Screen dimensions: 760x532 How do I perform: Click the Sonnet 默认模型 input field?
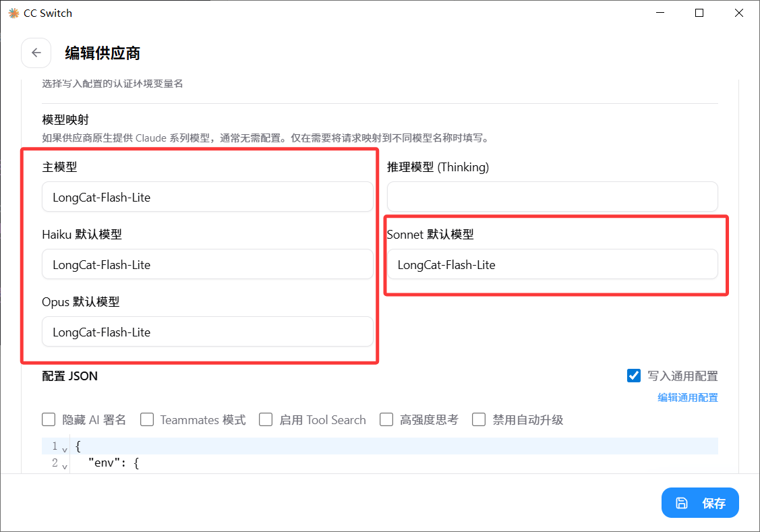point(552,264)
